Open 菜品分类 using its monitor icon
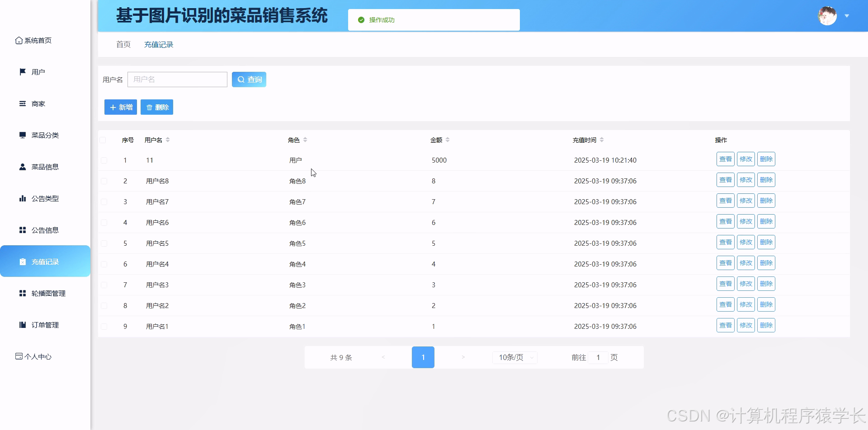The height and width of the screenshot is (430, 868). pyautogui.click(x=22, y=135)
